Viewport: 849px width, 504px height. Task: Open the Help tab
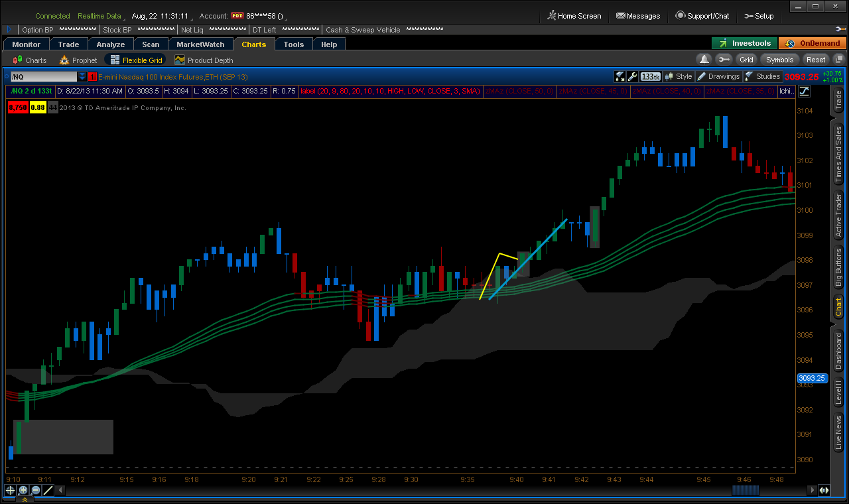pyautogui.click(x=329, y=44)
